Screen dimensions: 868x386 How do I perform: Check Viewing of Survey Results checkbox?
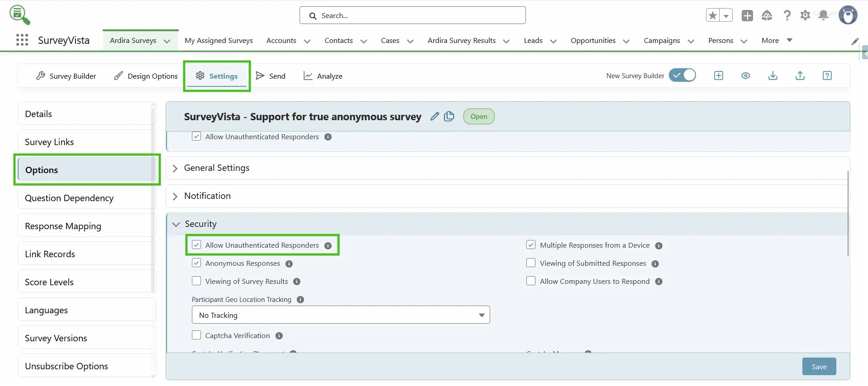click(196, 281)
